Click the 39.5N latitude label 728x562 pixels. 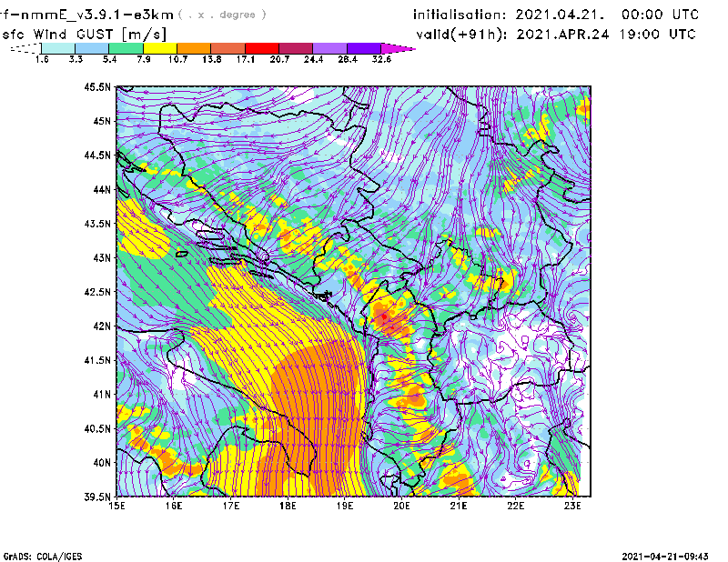(97, 497)
